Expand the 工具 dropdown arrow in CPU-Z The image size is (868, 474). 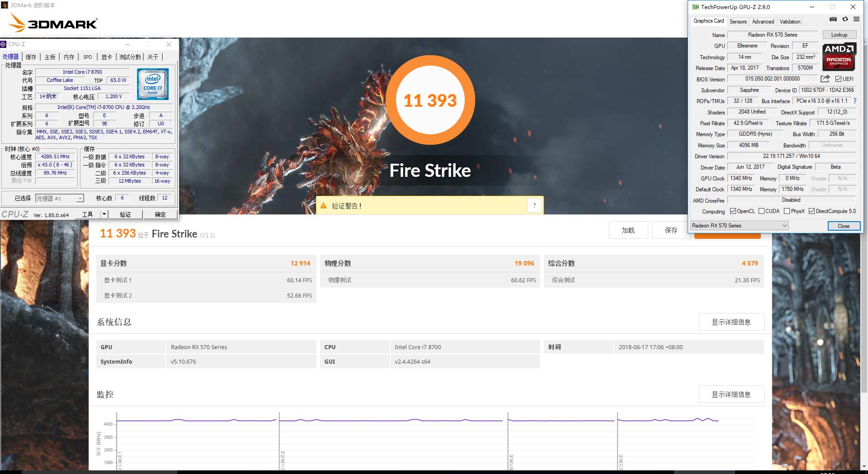pos(104,214)
